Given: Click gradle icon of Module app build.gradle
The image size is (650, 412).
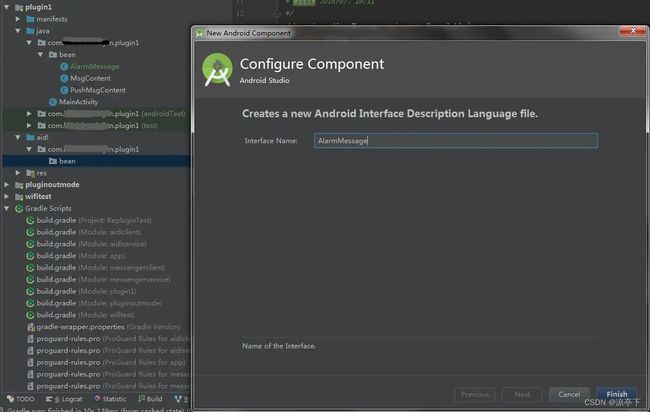Looking at the screenshot, I should 30,256.
